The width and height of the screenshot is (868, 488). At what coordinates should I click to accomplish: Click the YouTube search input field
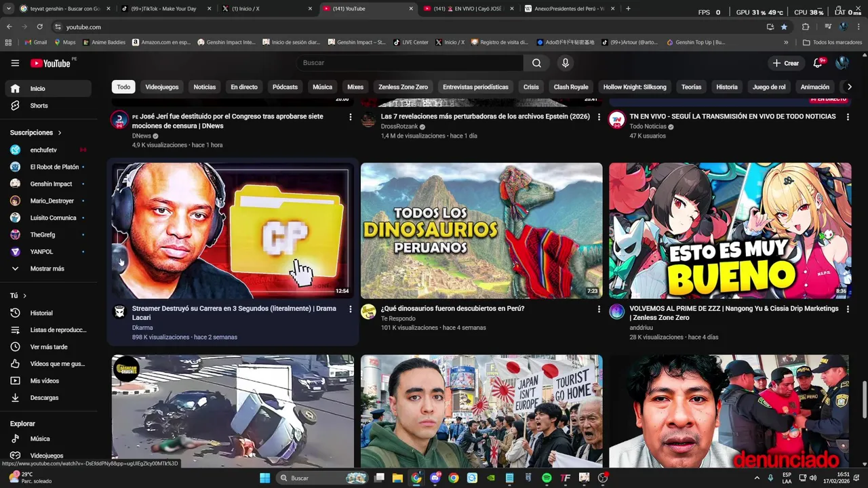410,63
